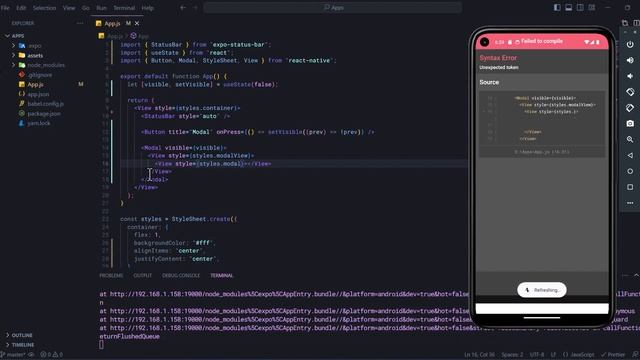640x360 pixels.
Task: Change indentation via Spaces: 2
Action: click(x=512, y=355)
